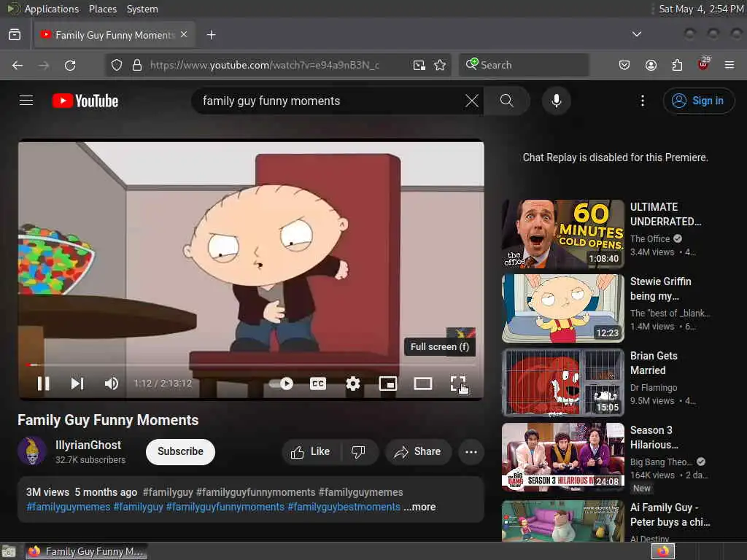The image size is (747, 560).
Task: Open video player settings gear
Action: (x=353, y=384)
